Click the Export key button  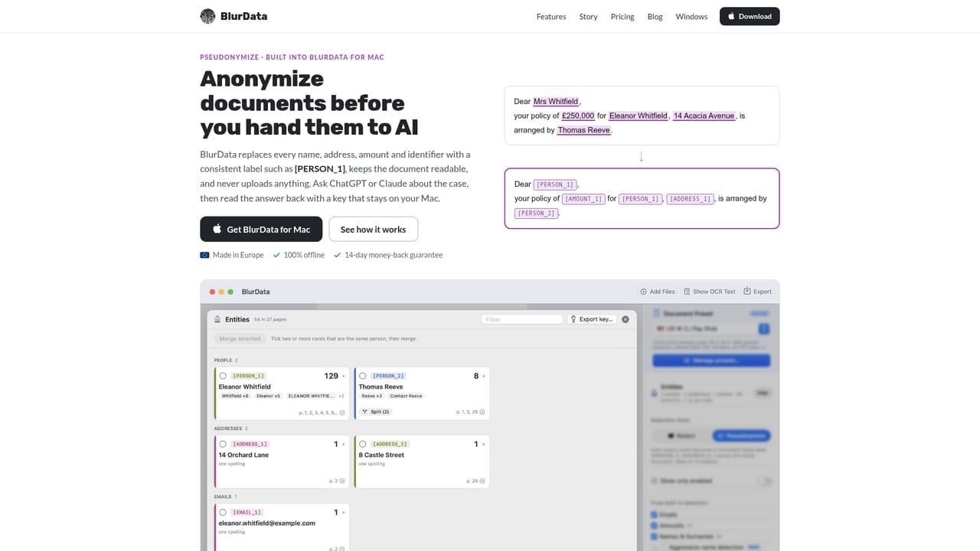[592, 319]
